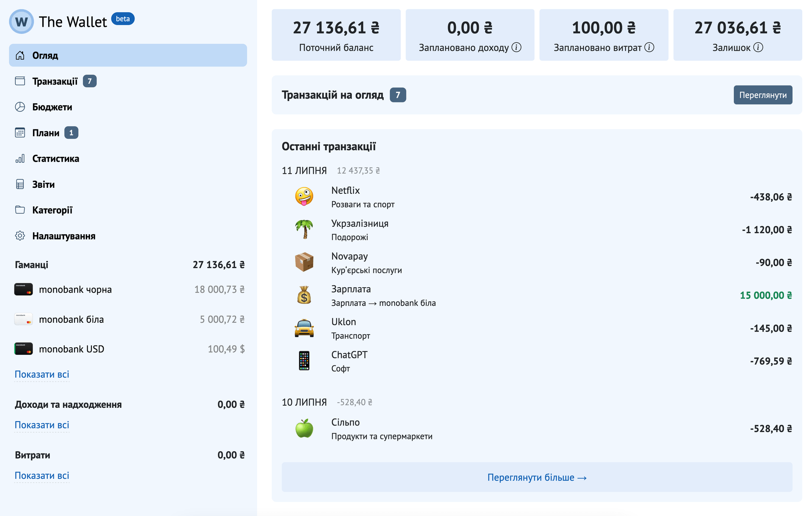
Task: Click the 7 badge next to Транзакції menu
Action: [x=90, y=81]
